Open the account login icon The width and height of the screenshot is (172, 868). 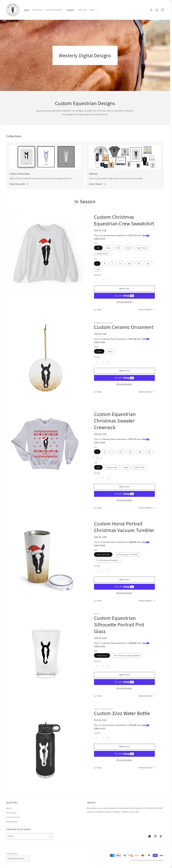pyautogui.click(x=157, y=10)
